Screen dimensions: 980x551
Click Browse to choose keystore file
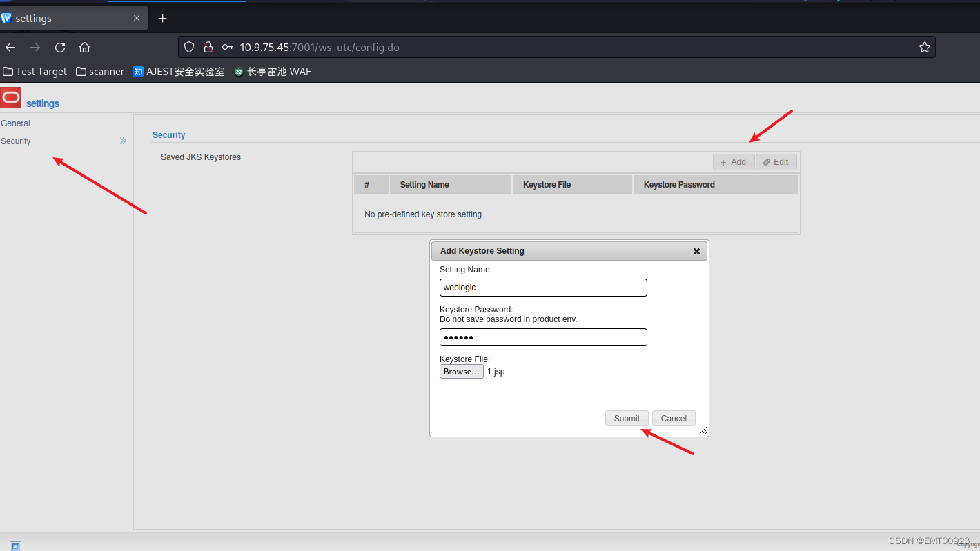(x=462, y=372)
